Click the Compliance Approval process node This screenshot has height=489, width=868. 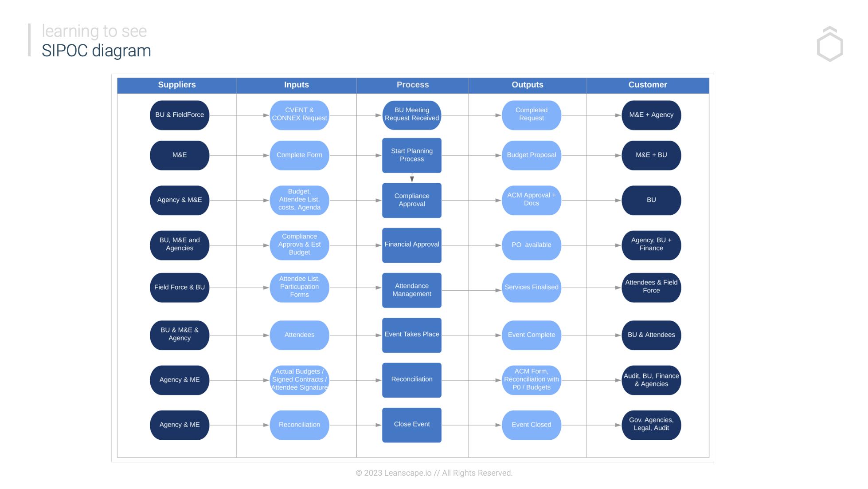pyautogui.click(x=412, y=199)
